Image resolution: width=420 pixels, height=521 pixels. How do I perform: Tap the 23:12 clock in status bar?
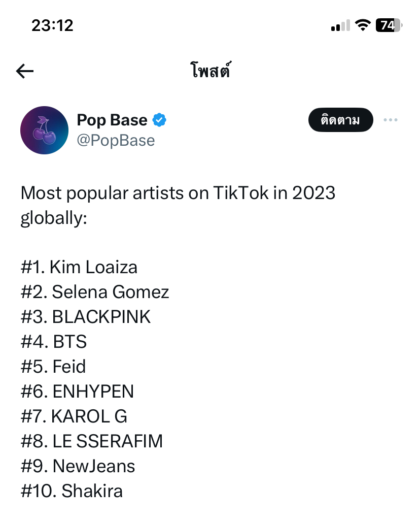coord(52,25)
